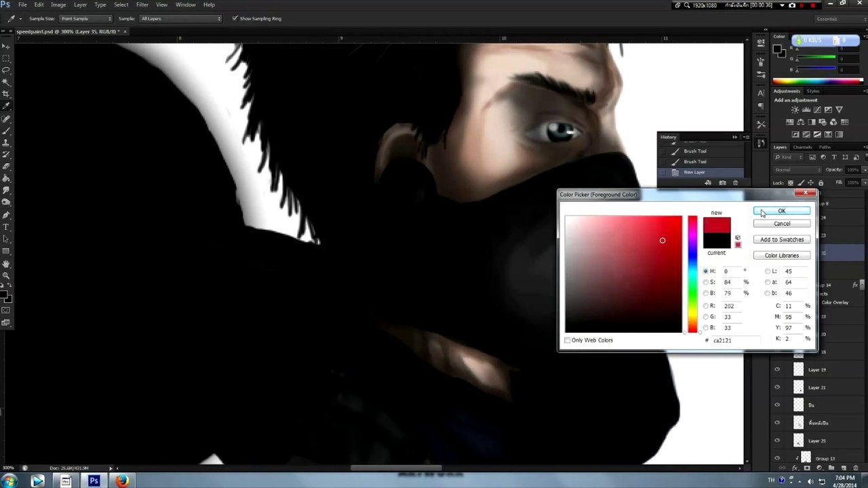Select the Rectangular Marquee tool
Screen dimensions: 868x488
pos(6,58)
